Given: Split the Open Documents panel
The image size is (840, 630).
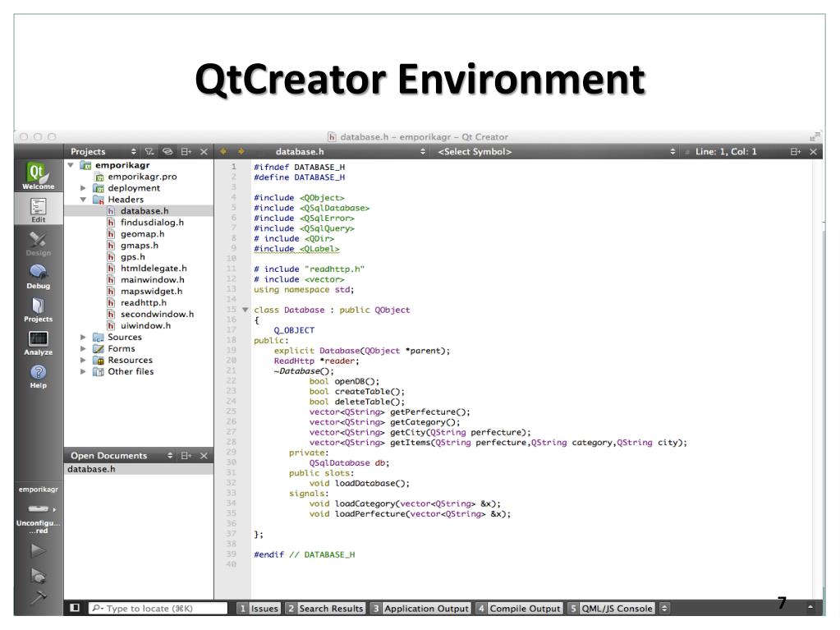Looking at the screenshot, I should point(186,456).
